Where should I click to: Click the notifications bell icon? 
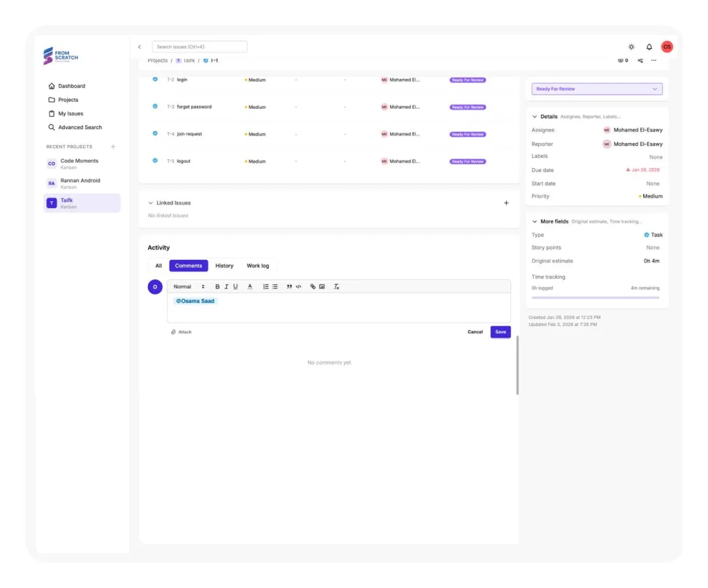(649, 47)
